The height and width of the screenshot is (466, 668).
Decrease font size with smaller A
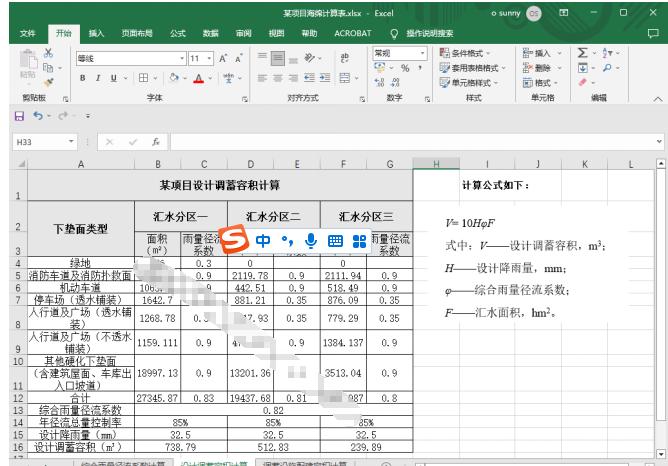tap(238, 58)
